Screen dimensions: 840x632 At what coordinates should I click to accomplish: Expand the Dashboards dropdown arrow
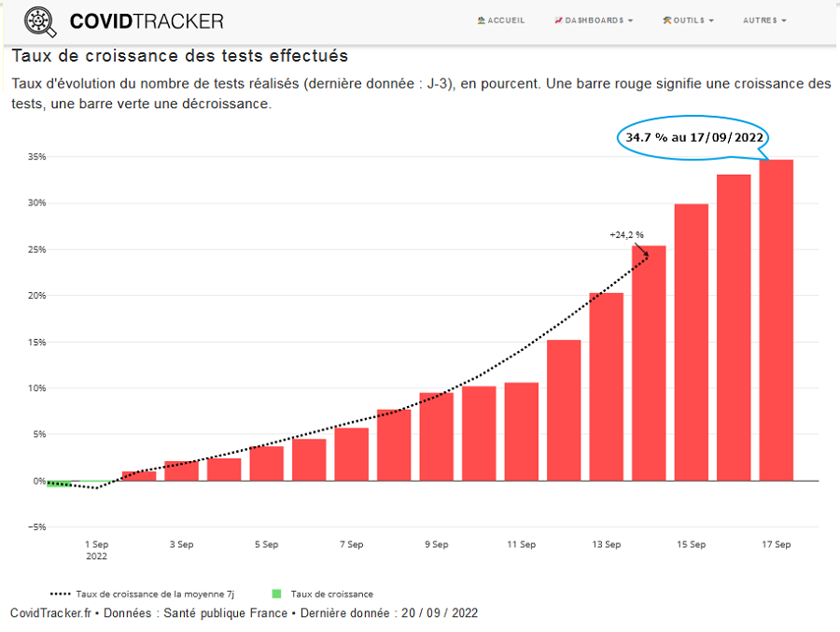[630, 21]
